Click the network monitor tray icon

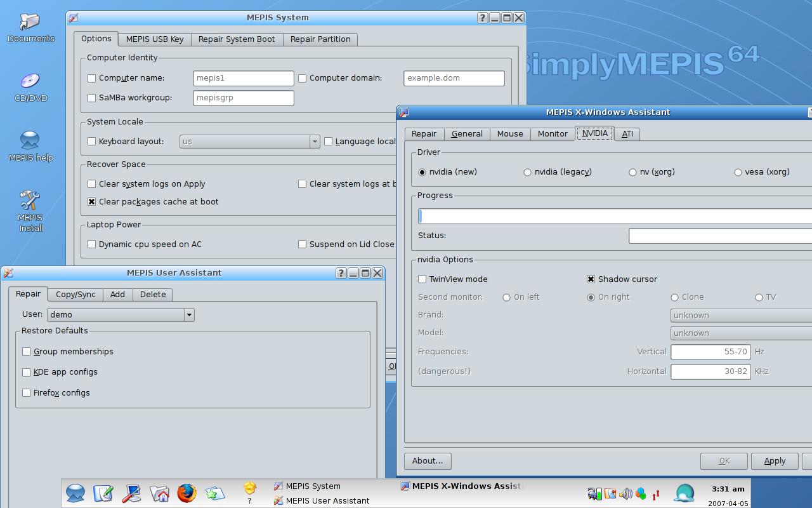coord(594,493)
